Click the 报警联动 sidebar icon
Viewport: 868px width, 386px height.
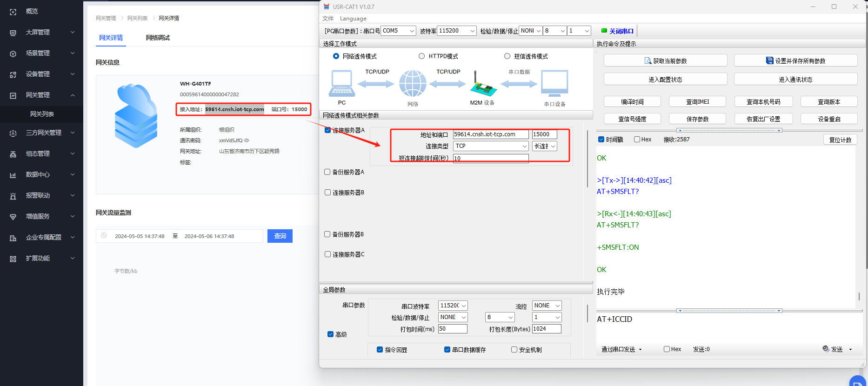tap(13, 196)
